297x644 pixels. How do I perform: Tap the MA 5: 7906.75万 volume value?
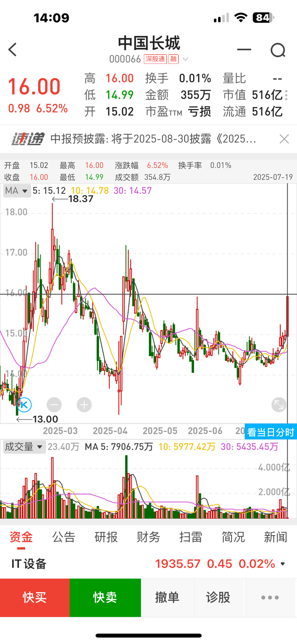[x=119, y=447]
